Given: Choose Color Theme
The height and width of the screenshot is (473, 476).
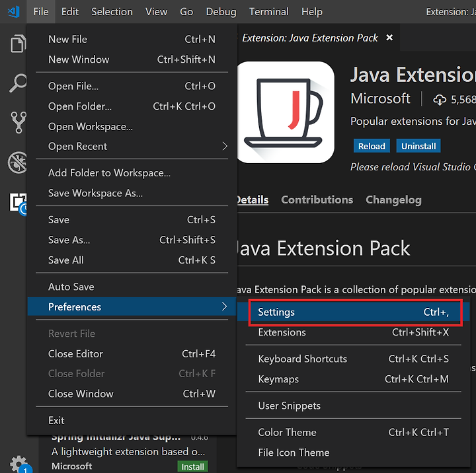Looking at the screenshot, I should [x=353, y=432].
